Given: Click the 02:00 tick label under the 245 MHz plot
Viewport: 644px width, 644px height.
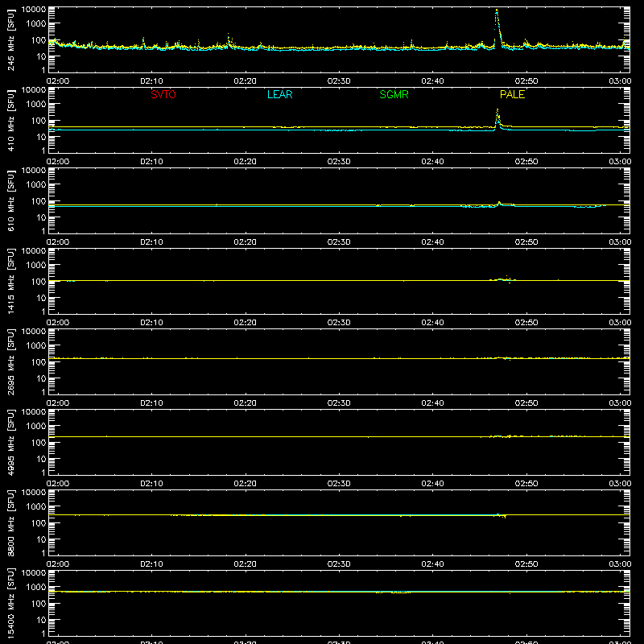Looking at the screenshot, I should 58,81.
